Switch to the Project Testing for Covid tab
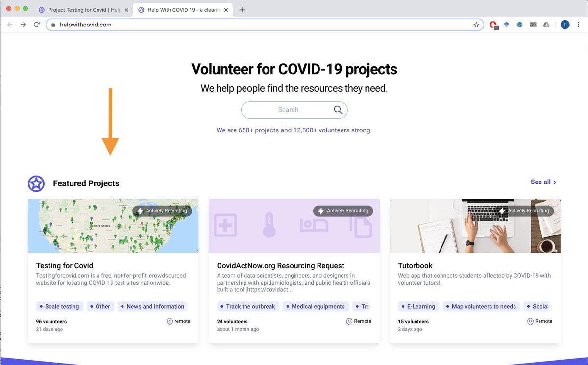The height and width of the screenshot is (365, 588). [x=83, y=10]
